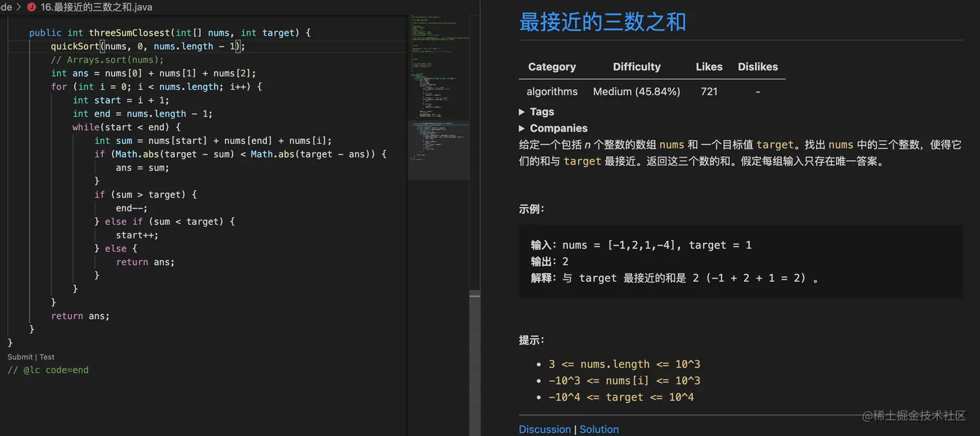The width and height of the screenshot is (980, 436).
Task: Click the int sum = nums[start] line
Action: (x=213, y=141)
